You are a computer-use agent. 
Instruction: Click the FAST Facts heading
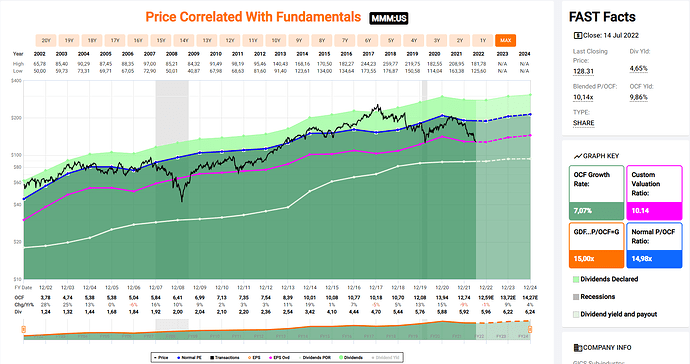point(602,17)
